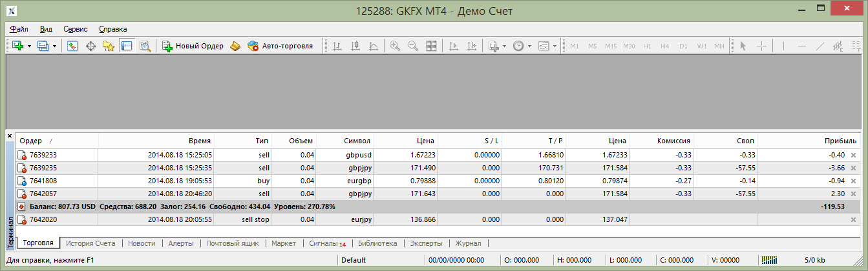Image resolution: width=868 pixels, height=271 pixels.
Task: Switch to Новости tab
Action: click(x=142, y=243)
